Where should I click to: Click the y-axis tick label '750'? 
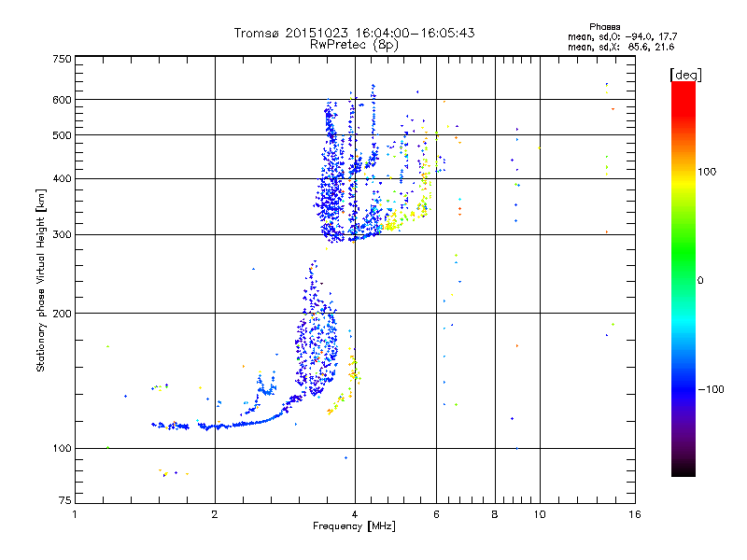click(62, 59)
